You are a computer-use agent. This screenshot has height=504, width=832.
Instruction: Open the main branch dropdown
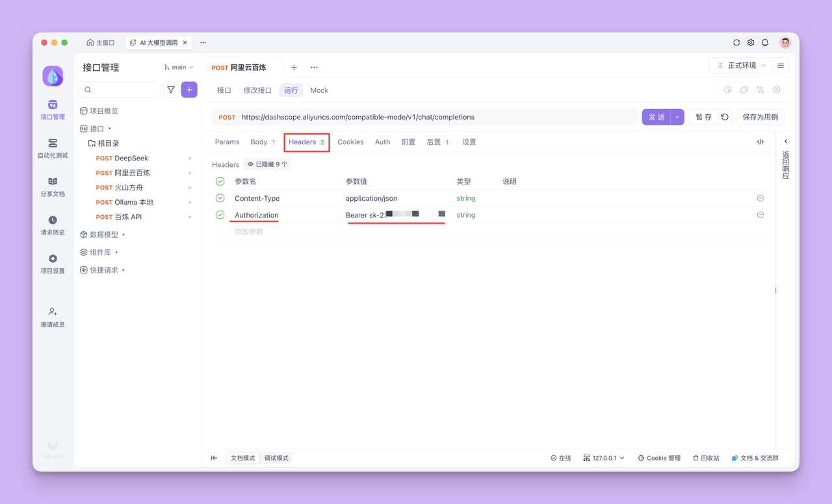pyautogui.click(x=179, y=68)
